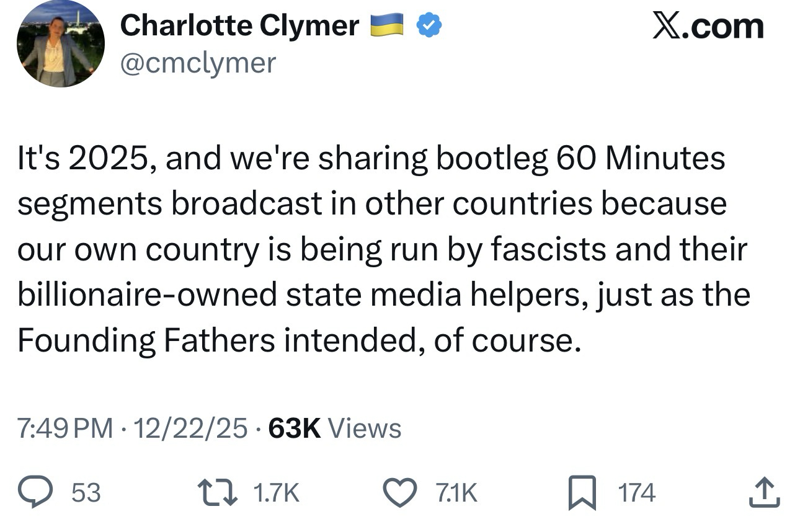Screen dimensions: 800x532
Task: Click the @cmclymer handle
Action: 197,62
